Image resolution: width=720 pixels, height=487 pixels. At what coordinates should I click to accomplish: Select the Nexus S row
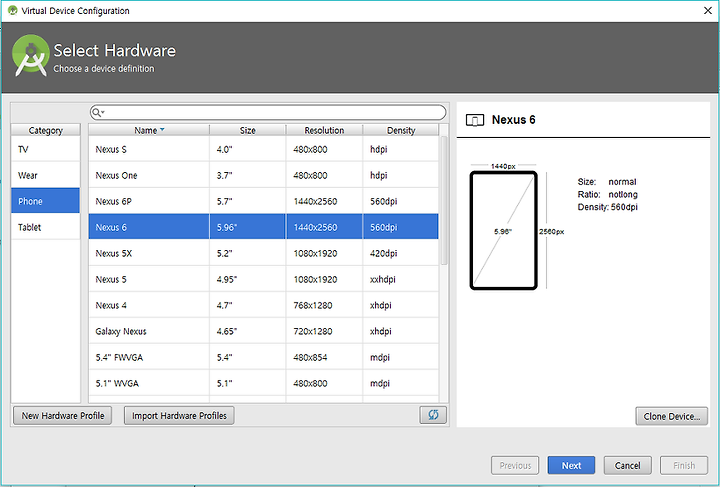pos(264,149)
